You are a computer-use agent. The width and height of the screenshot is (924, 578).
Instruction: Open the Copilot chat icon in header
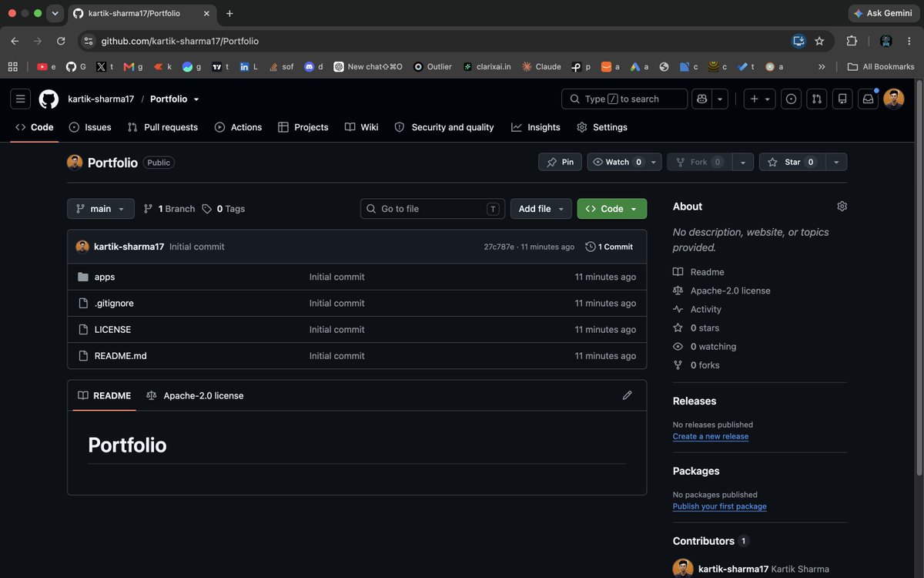(701, 99)
